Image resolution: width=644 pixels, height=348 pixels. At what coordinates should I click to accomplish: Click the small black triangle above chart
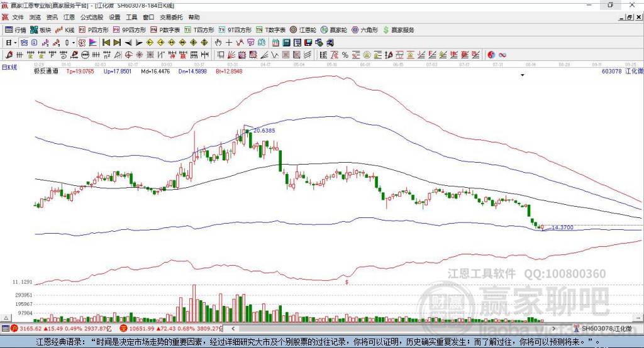tap(523, 75)
